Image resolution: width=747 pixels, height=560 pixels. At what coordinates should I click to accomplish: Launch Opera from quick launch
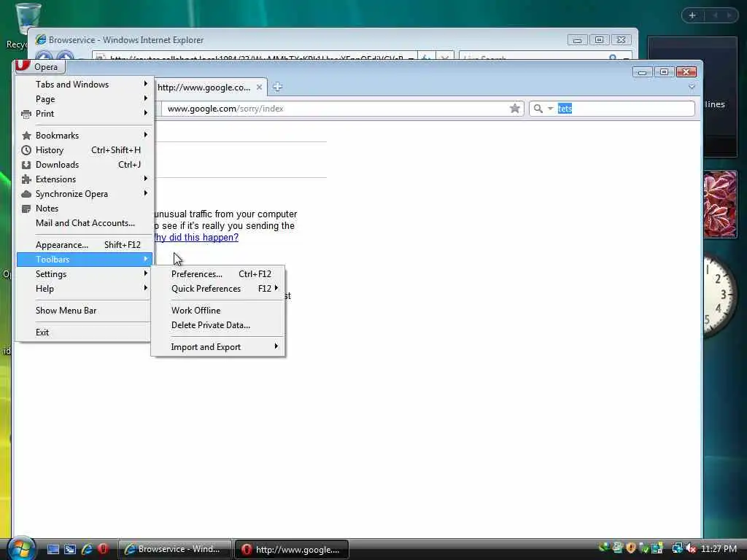tap(103, 549)
